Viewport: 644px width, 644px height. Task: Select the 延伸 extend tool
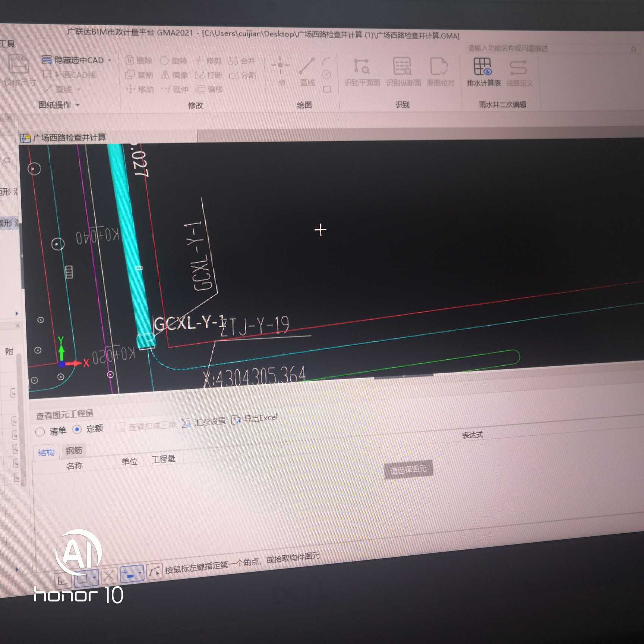174,89
